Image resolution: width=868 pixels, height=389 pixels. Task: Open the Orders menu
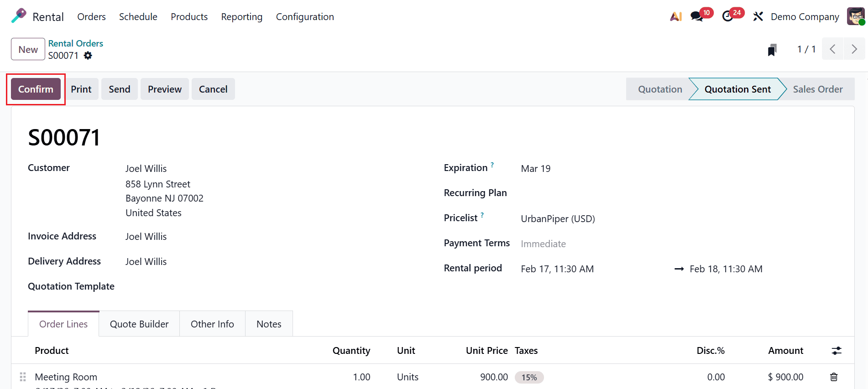[91, 16]
